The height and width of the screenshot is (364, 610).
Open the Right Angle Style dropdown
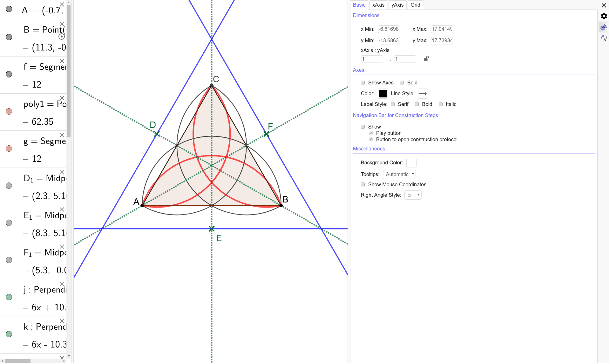(x=413, y=195)
